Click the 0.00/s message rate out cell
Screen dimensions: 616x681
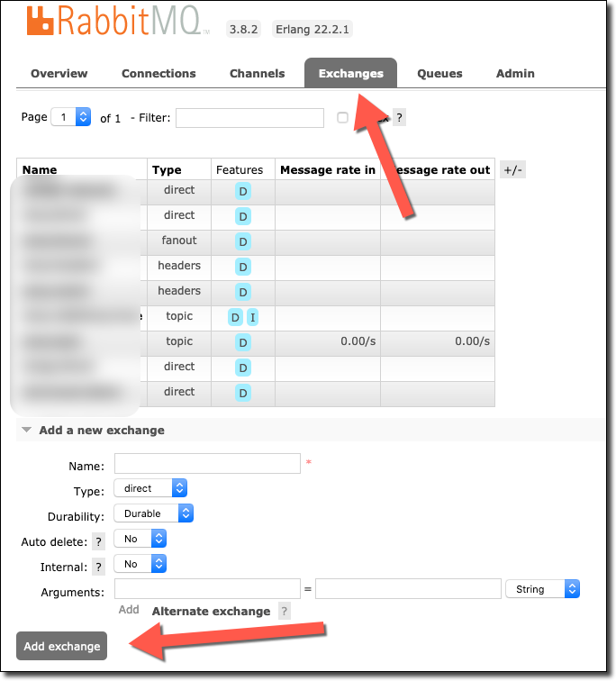[x=438, y=341]
